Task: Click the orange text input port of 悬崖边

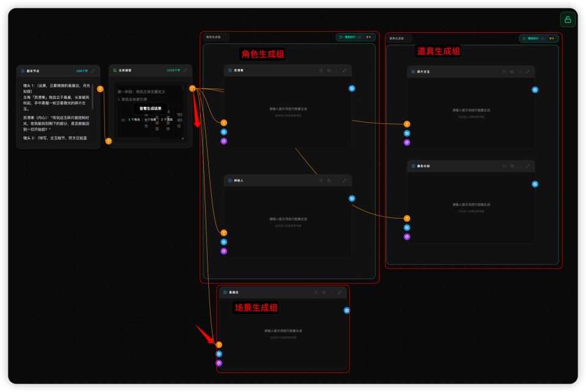Action: coord(219,344)
